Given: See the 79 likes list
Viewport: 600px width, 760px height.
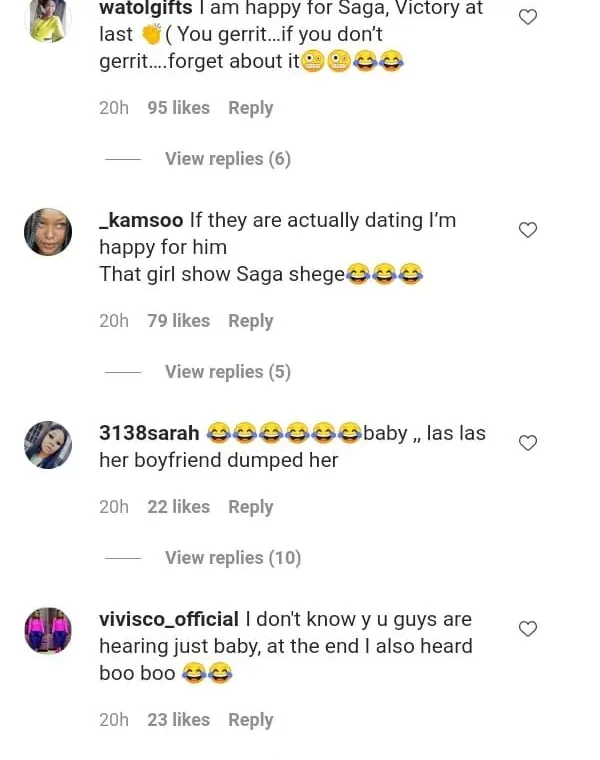Looking at the screenshot, I should (178, 321).
